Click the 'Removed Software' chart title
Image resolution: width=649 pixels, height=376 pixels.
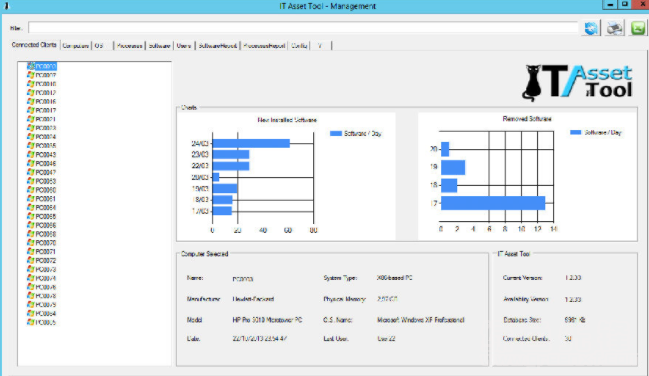coord(527,119)
